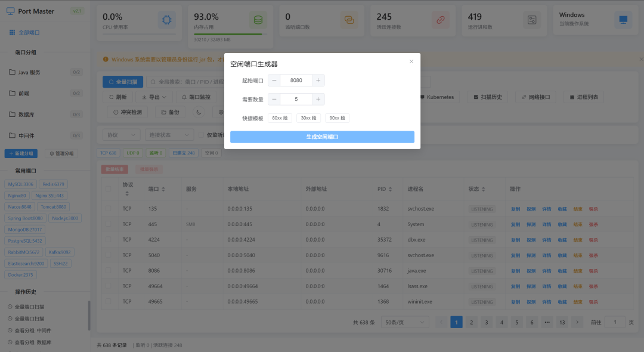The image size is (644, 352).
Task: Close the idle port generator dialog
Action: 411,61
